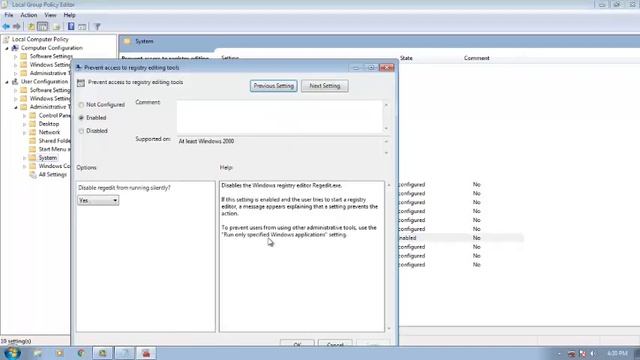Viewport: 640px width, 360px height.
Task: Select the All Settings tree item
Action: pyautogui.click(x=52, y=175)
